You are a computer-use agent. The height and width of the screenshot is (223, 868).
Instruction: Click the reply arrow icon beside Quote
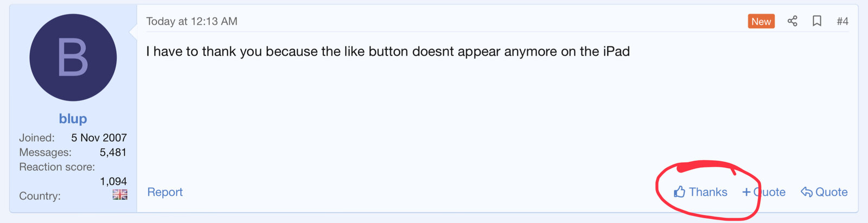click(807, 192)
